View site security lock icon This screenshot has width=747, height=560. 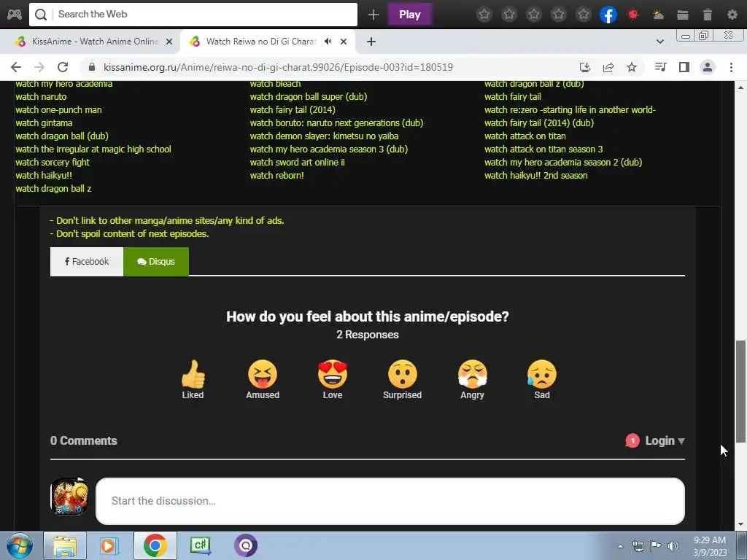[92, 67]
